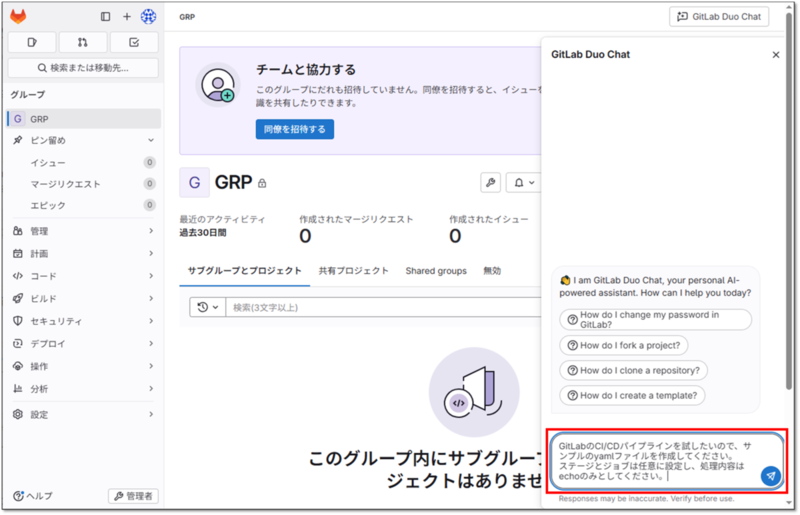Viewport: 800px width, 515px height.
Task: Click the lock private visibility icon
Action: (262, 183)
